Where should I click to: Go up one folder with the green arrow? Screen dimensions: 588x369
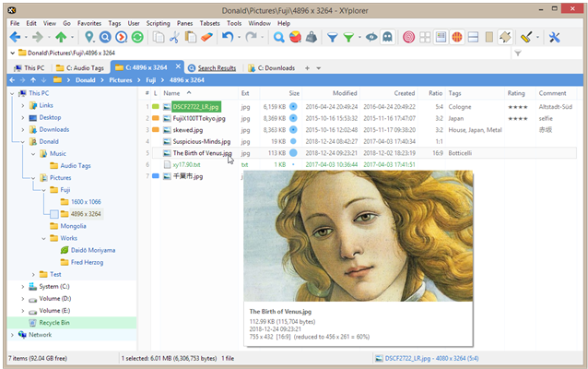tap(61, 37)
